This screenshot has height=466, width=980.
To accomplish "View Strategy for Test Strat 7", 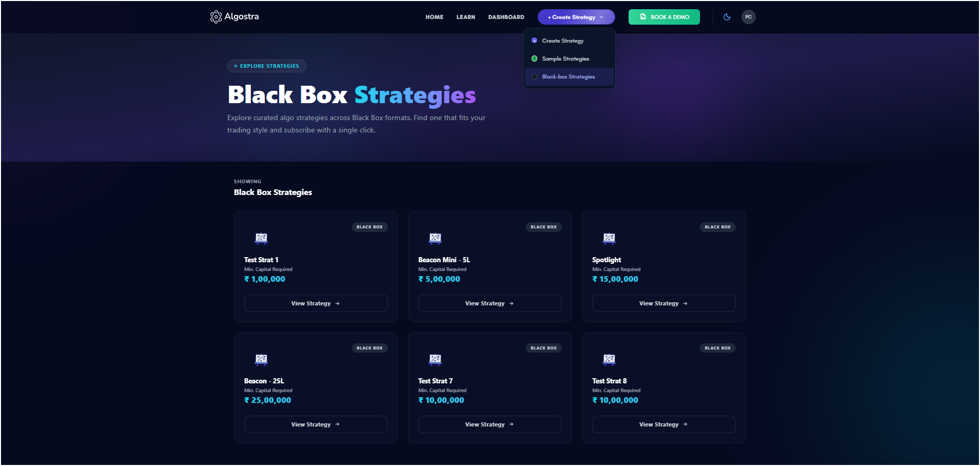I will coord(489,424).
